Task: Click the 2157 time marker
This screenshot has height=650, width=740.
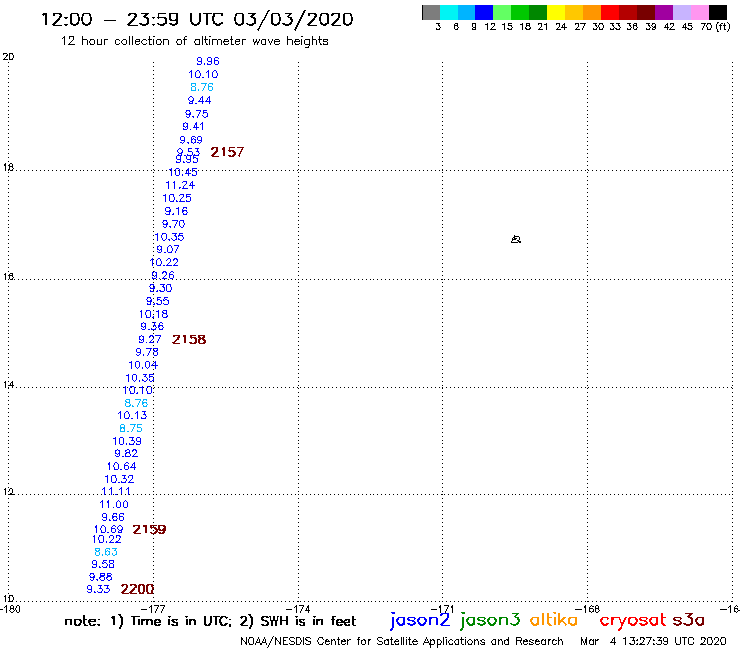Action: 227,152
